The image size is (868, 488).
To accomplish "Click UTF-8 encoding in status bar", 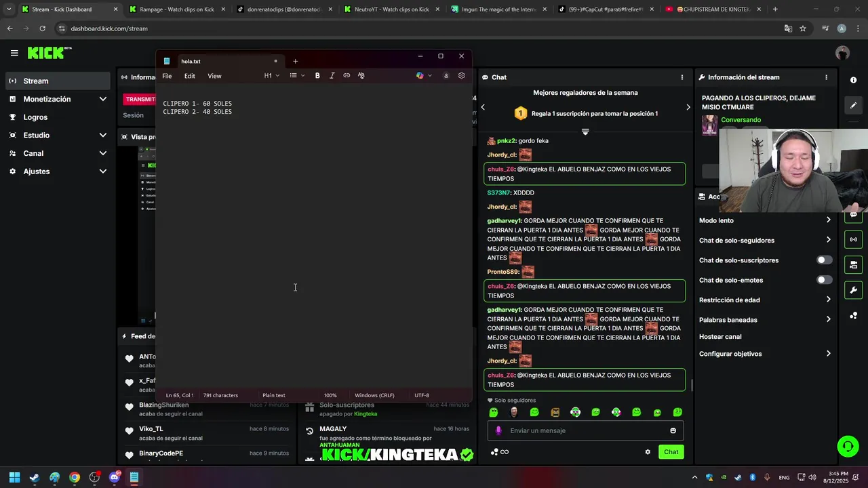I will coord(422,395).
